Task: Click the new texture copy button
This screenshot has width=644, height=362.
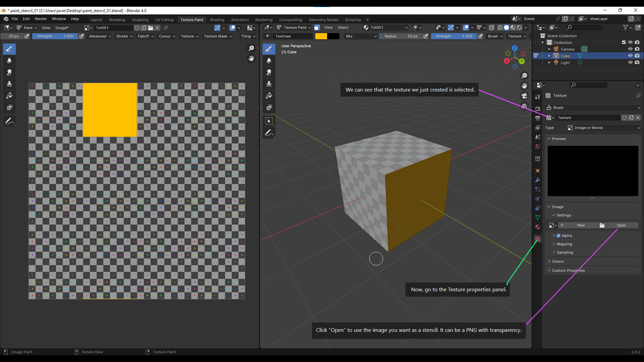Action: (x=631, y=118)
